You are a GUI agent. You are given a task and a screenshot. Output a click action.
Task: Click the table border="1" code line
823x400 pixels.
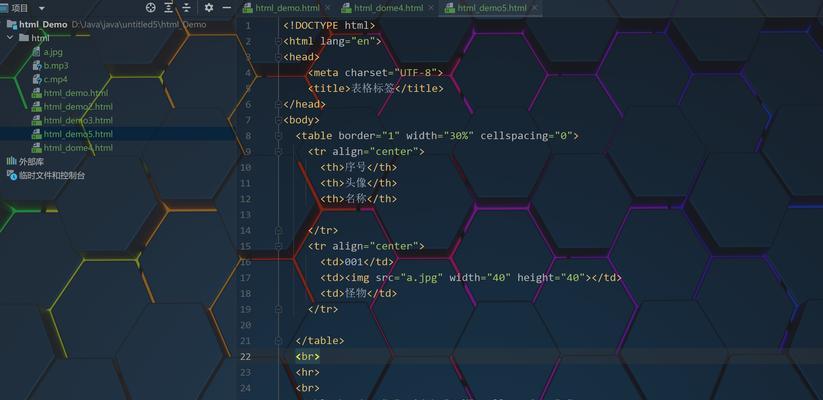pos(437,135)
